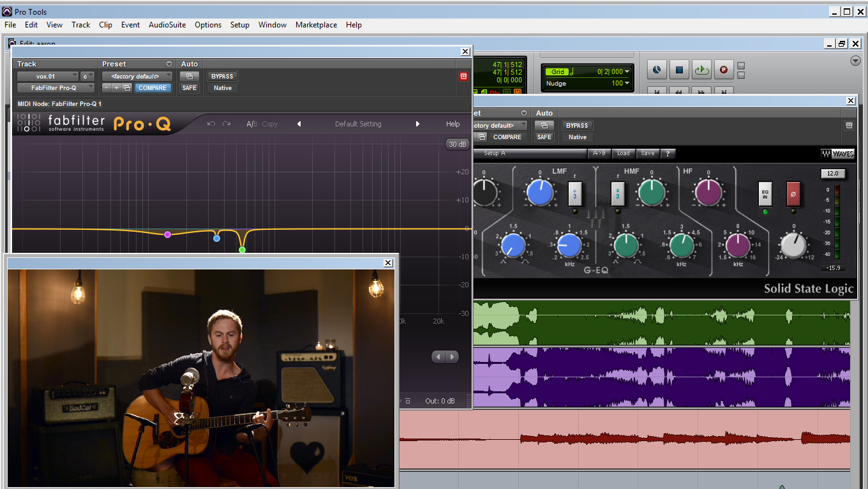Open automation enable icon in SSL plugin window

coord(544,125)
